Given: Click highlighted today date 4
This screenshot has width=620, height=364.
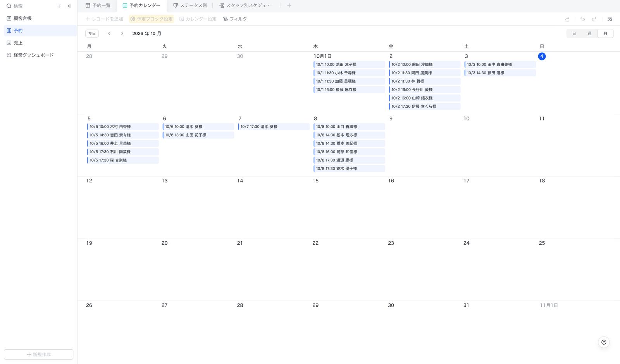Looking at the screenshot, I should [542, 57].
